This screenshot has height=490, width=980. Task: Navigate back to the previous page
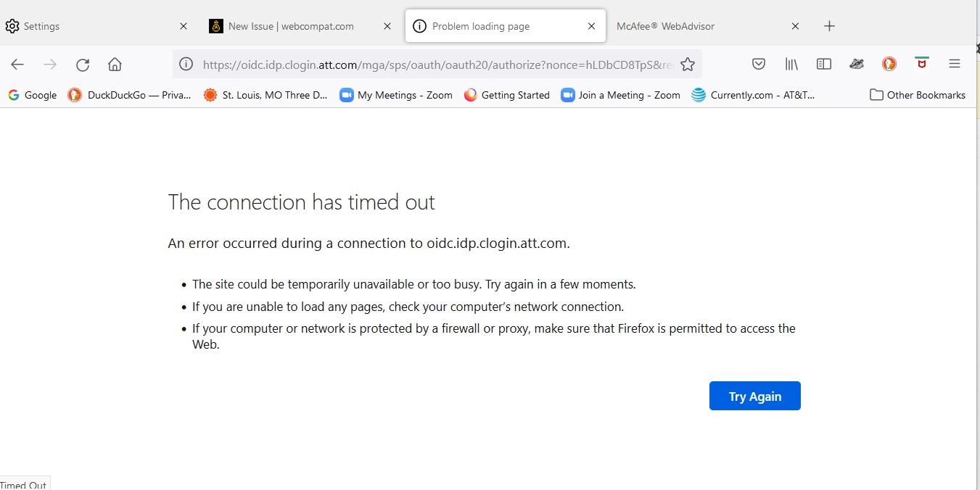coord(17,65)
